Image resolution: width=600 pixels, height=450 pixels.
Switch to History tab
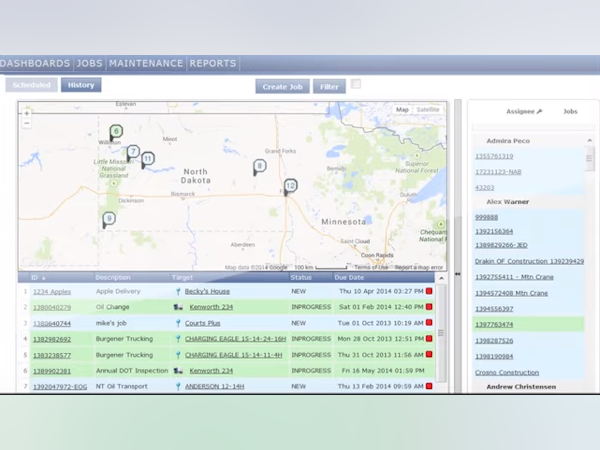pos(81,85)
